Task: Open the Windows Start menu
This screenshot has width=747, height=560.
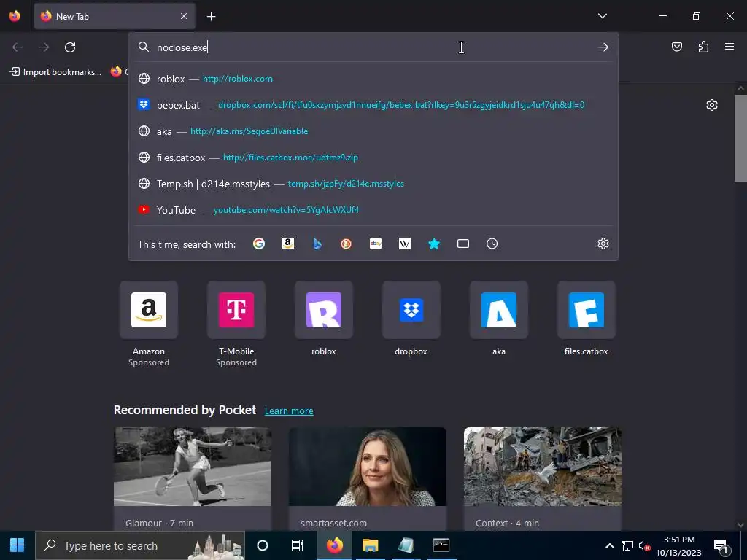Action: click(x=18, y=545)
